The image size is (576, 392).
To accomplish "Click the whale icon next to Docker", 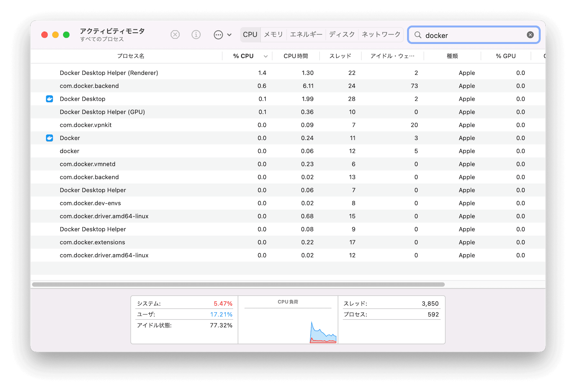I will click(x=49, y=138).
